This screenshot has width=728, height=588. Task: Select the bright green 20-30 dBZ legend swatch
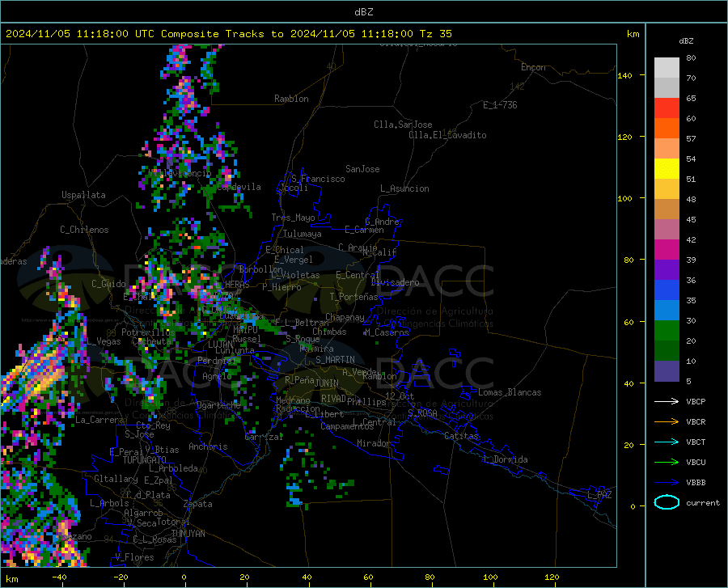tap(667, 331)
